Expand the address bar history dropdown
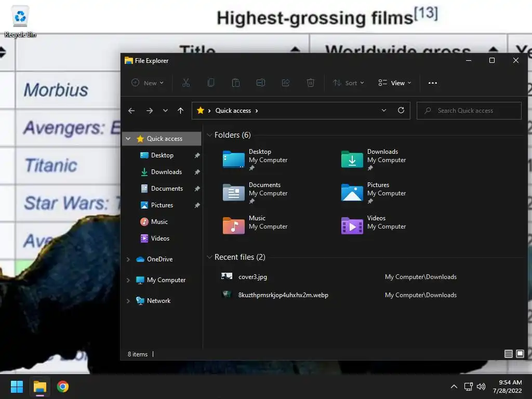Viewport: 532px width, 399px height. click(x=384, y=110)
